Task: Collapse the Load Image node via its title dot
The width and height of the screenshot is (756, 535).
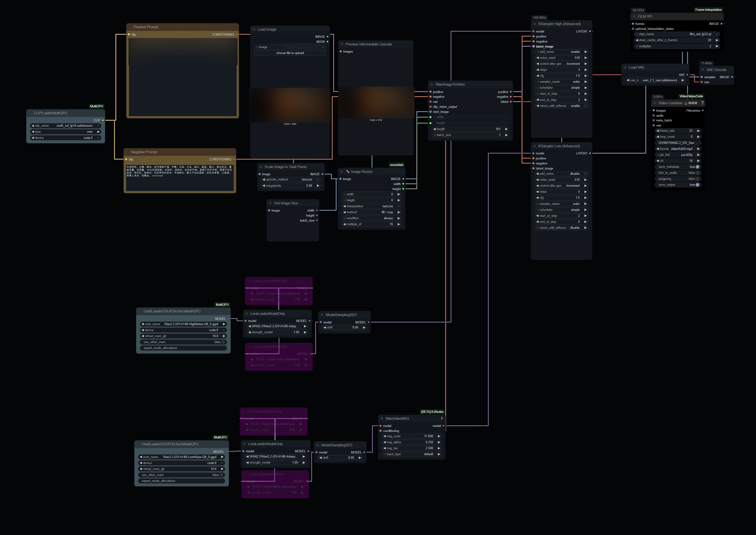Action: point(254,29)
